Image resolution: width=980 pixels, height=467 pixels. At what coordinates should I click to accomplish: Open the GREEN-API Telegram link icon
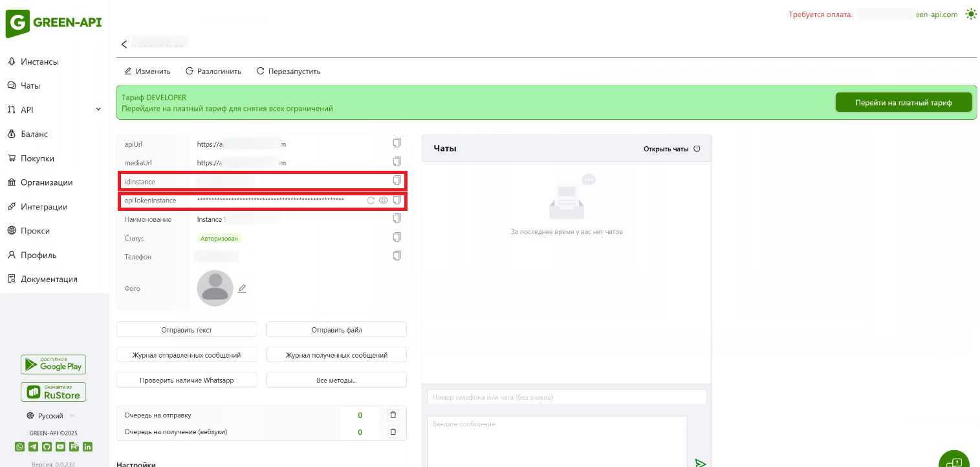33,446
